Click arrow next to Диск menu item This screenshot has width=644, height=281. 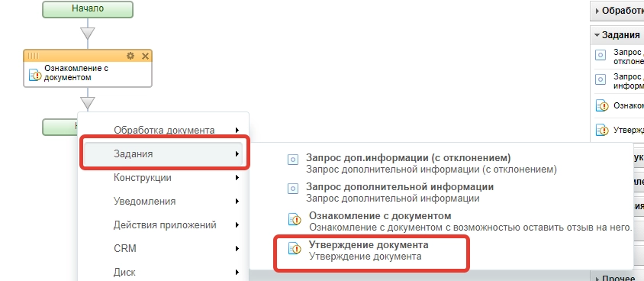(x=237, y=272)
